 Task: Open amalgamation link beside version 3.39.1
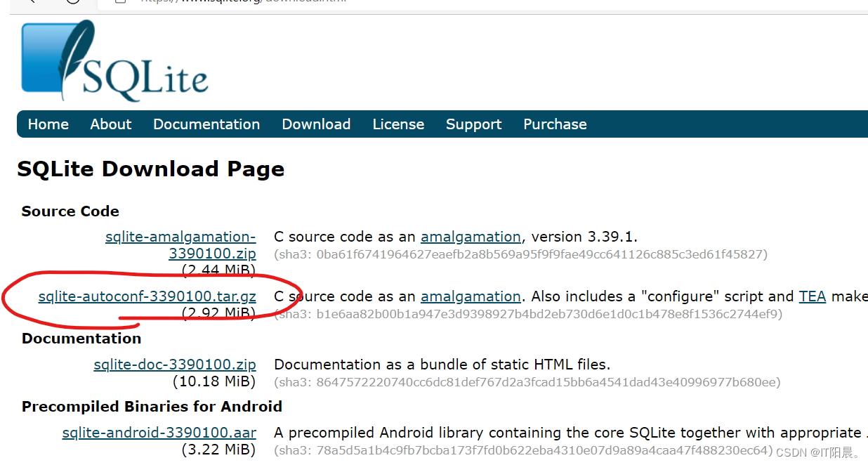click(471, 237)
